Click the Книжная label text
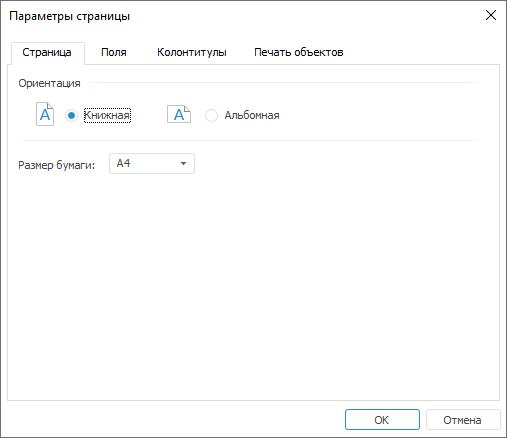 107,115
